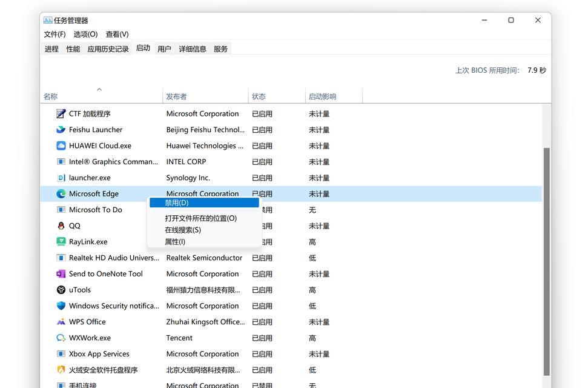Select the Xbox App Services row name
Screen dimensions: 588x388
99,354
